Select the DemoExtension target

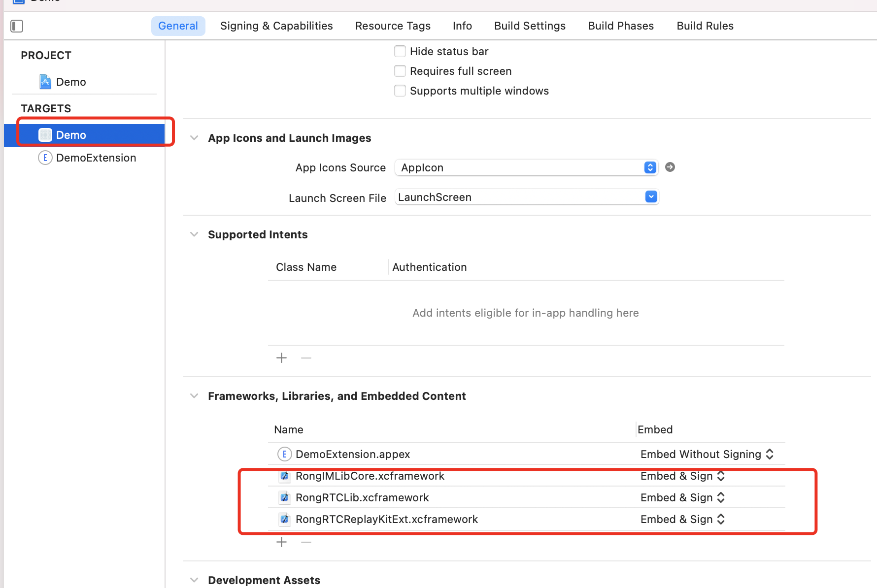[84, 158]
